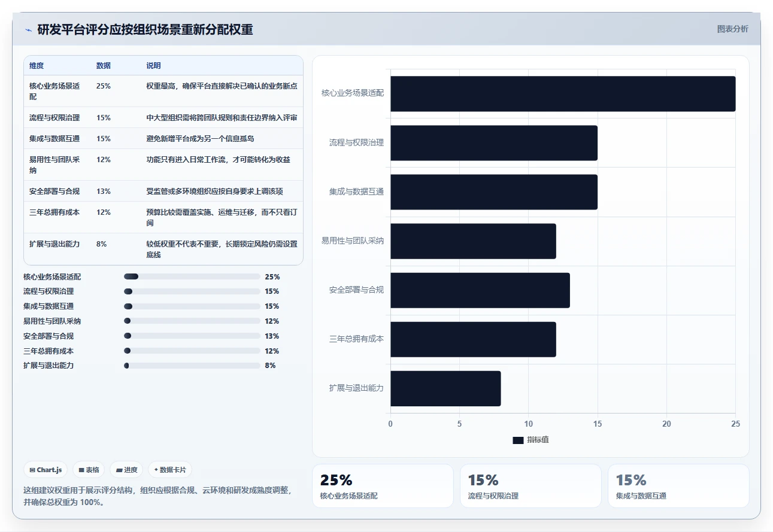Click description starting 功能只有进入日常工作流
The height and width of the screenshot is (532, 773).
tap(219, 160)
